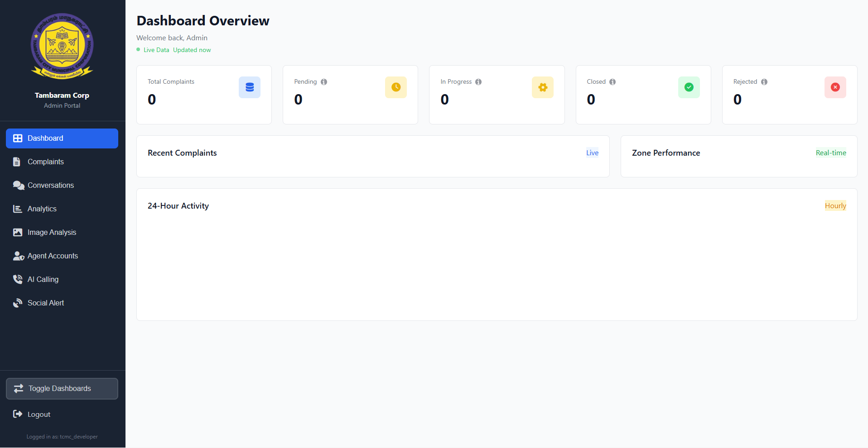Click the red X icon on Rejected card

click(835, 87)
